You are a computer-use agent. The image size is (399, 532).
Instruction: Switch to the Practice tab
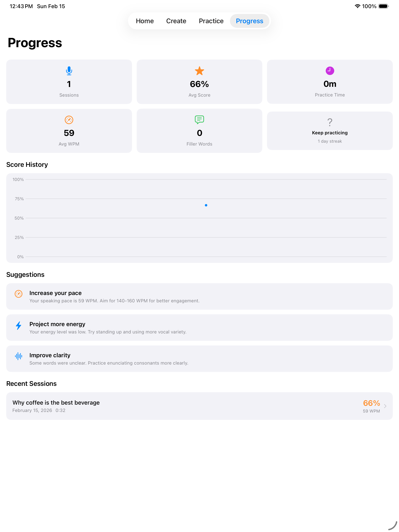point(211,21)
